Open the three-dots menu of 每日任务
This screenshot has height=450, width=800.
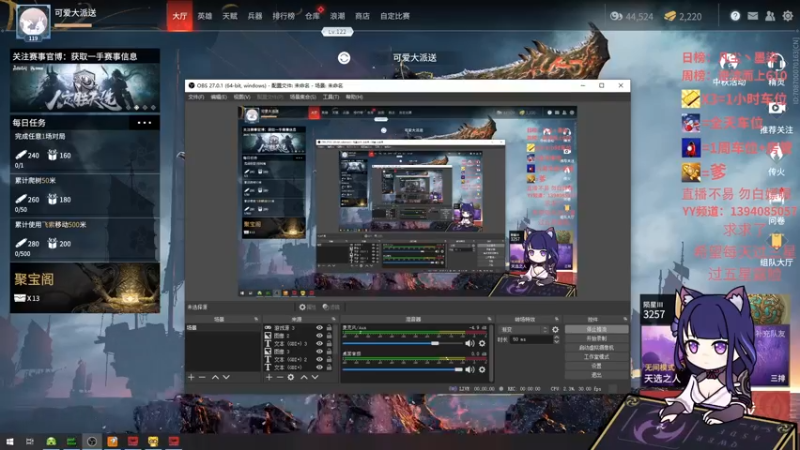coord(144,122)
